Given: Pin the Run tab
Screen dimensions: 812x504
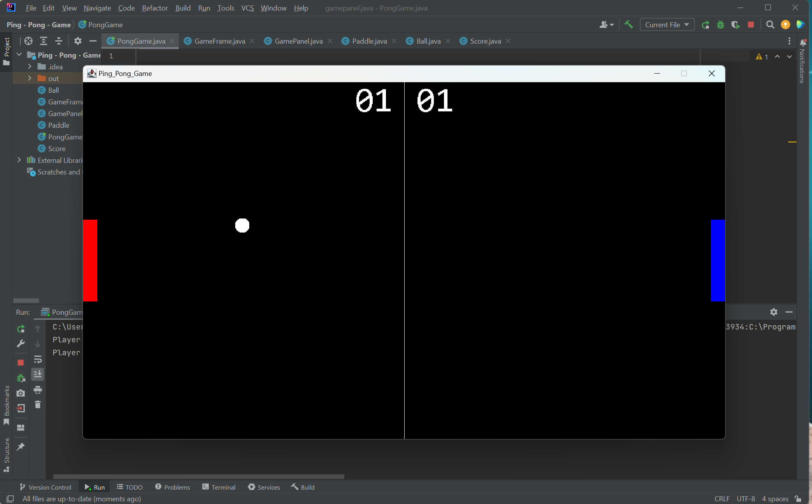Looking at the screenshot, I should (21, 446).
